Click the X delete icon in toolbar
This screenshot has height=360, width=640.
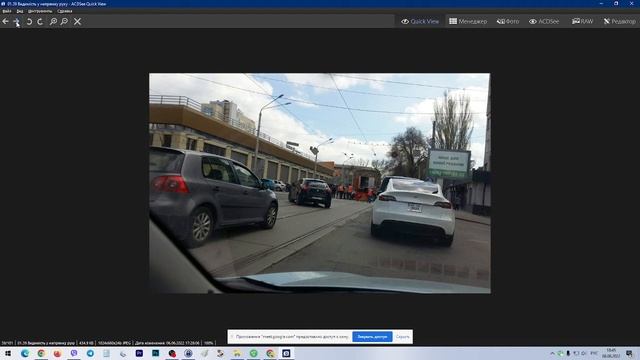pos(77,22)
